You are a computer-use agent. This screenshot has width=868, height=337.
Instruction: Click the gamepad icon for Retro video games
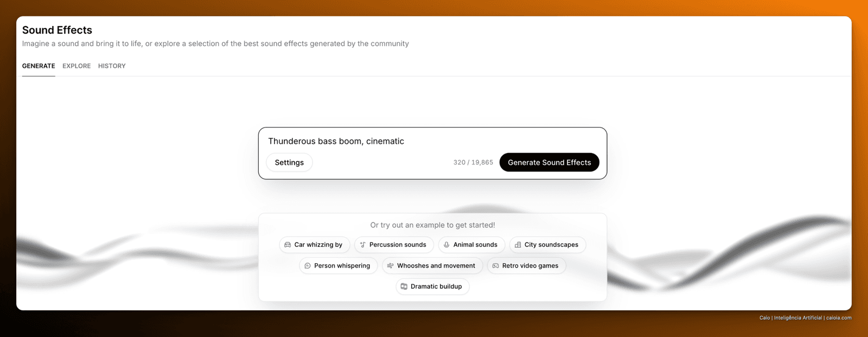(495, 266)
